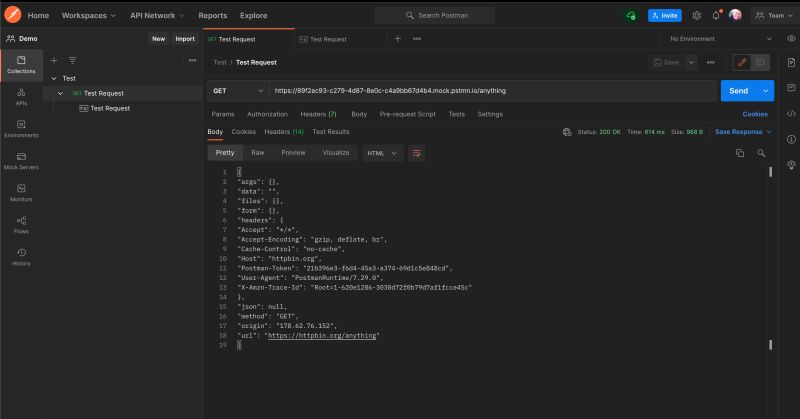This screenshot has width=800, height=419.
Task: Open the APIs sidebar panel
Action: (x=21, y=97)
